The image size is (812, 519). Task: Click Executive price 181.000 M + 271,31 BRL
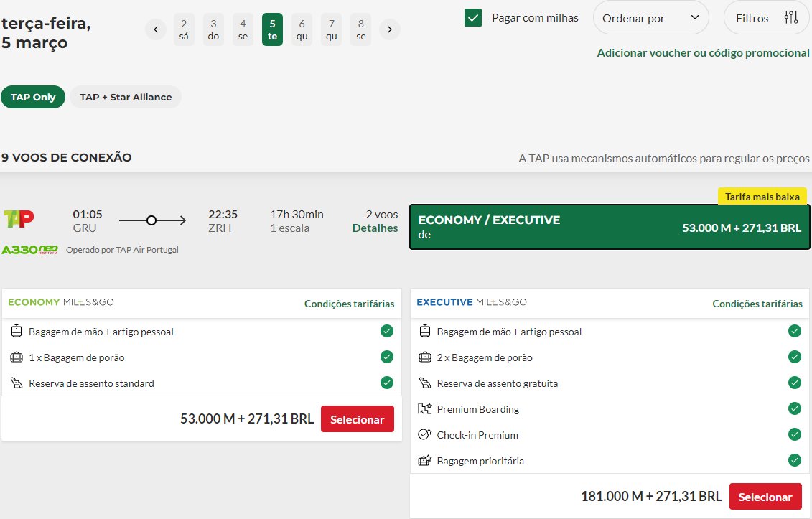pos(651,496)
